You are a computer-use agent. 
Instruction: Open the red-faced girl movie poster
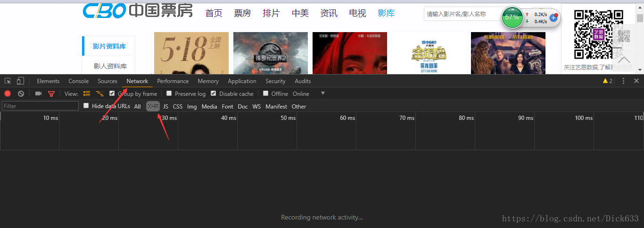tap(350, 53)
